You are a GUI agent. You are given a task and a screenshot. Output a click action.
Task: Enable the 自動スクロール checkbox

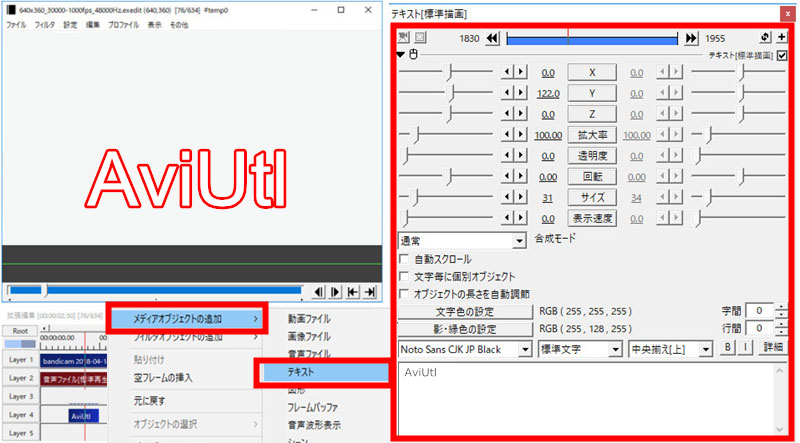(404, 259)
